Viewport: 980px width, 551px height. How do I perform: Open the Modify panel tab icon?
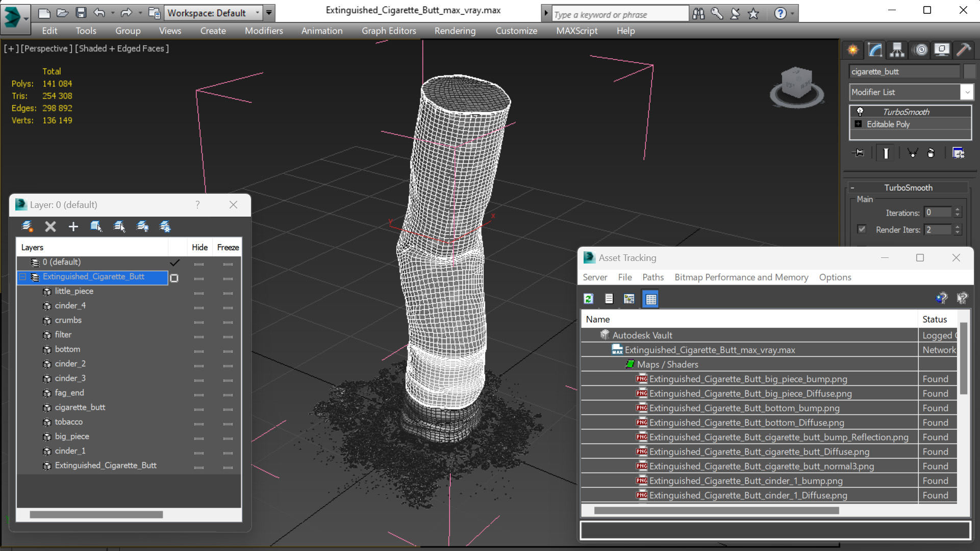(x=875, y=50)
